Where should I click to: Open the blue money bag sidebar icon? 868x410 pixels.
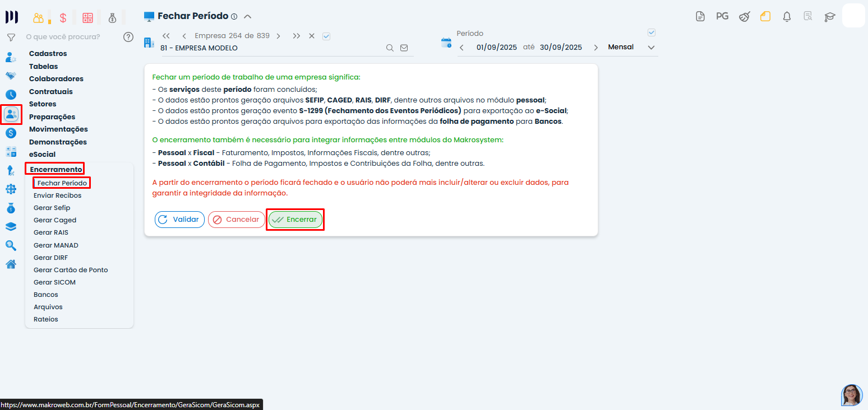click(x=11, y=208)
